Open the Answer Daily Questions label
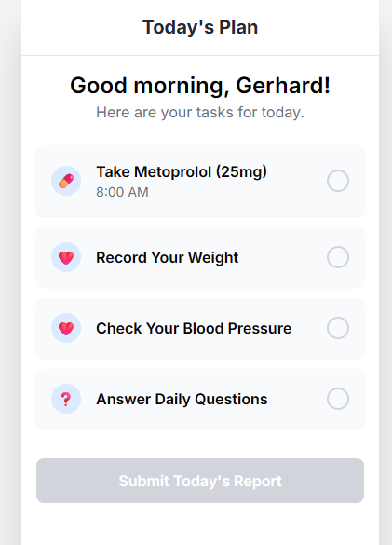 pos(182,399)
